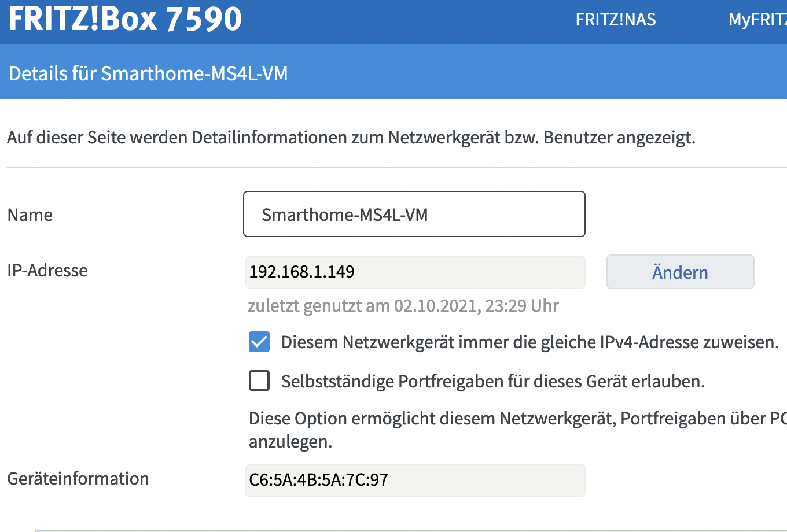The image size is (787, 532).
Task: Focus the Name field containing Smarthome-MS4L-VM
Action: (x=414, y=215)
